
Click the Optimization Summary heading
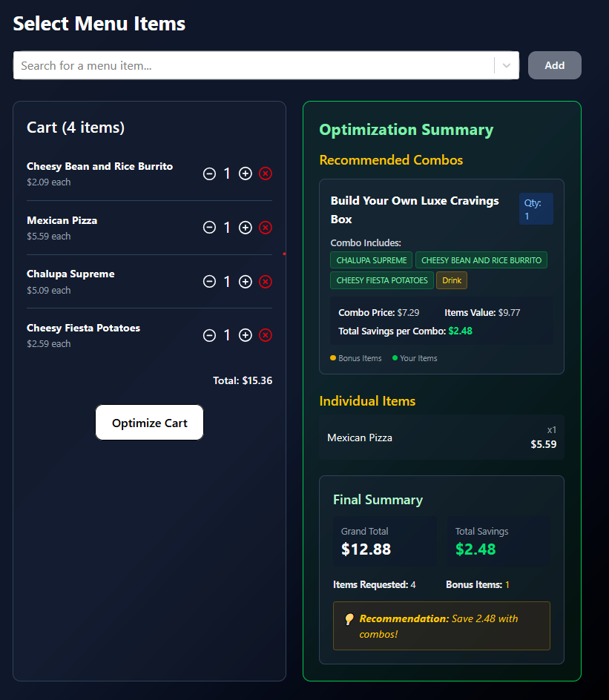(x=406, y=130)
